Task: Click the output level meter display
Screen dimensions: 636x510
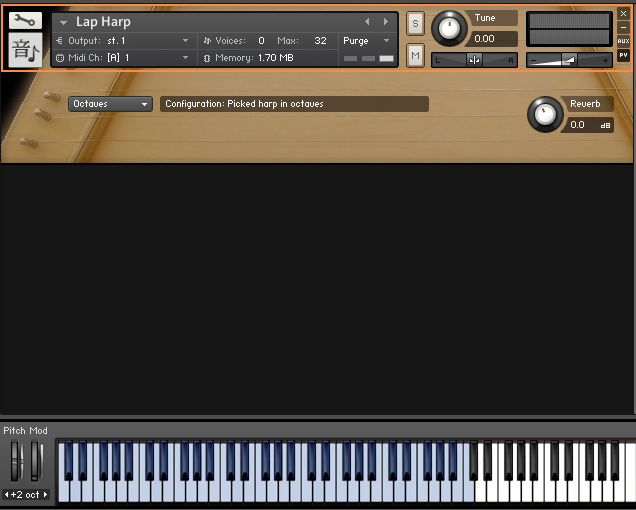Action: [x=569, y=29]
